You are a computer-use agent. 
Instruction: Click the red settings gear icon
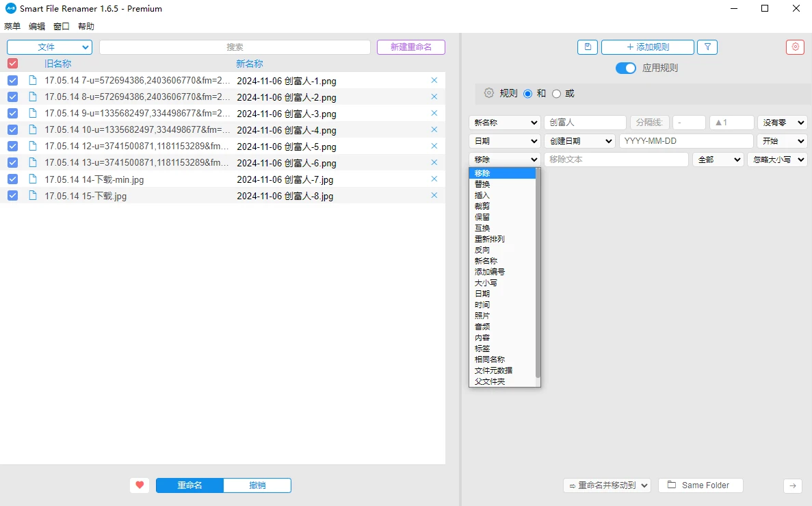(x=795, y=47)
